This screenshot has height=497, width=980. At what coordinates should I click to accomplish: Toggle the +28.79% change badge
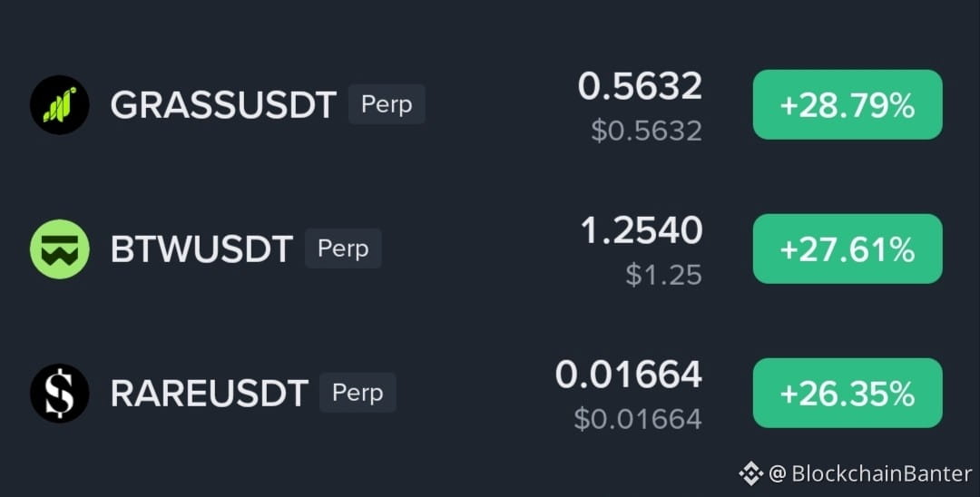[x=848, y=105]
